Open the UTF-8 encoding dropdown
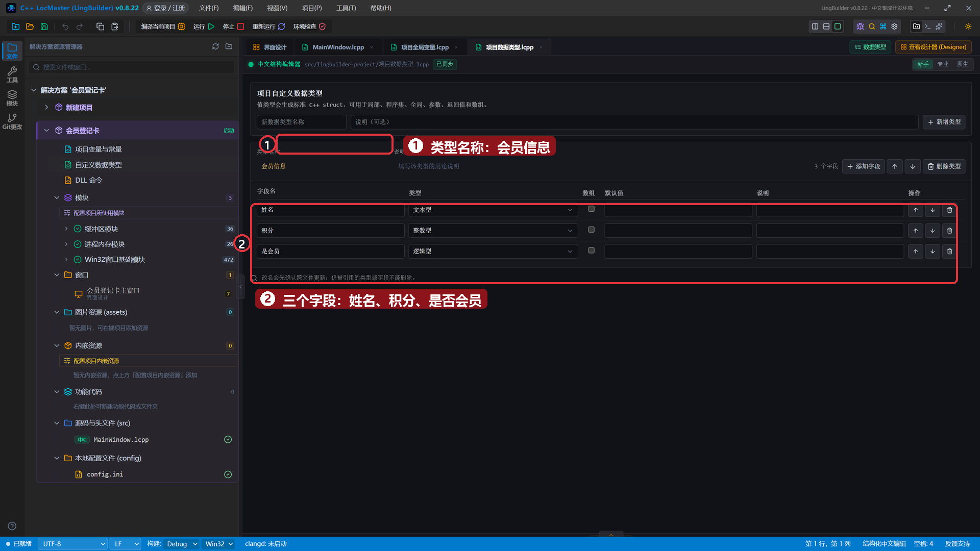 73,544
